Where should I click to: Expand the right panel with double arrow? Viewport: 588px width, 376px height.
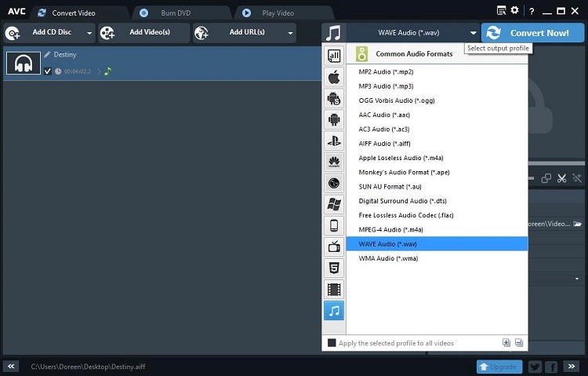click(x=571, y=367)
